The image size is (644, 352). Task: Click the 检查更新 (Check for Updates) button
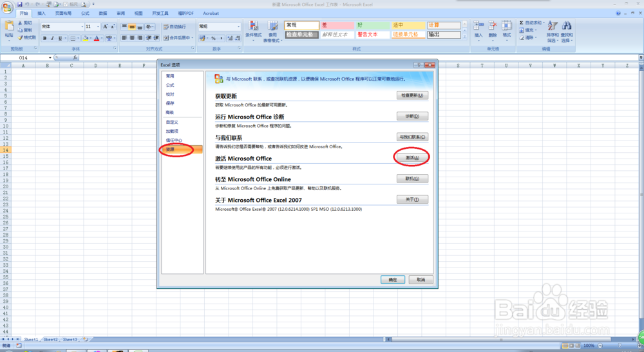coord(412,95)
